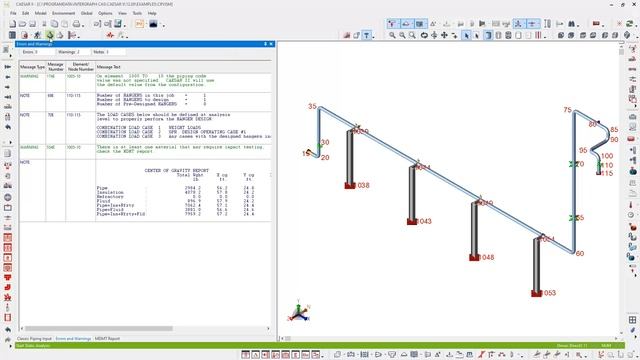Viewport: 640px width, 360px height.
Task: Open the dropdown arrow beside the red display icon
Action: tap(603, 25)
